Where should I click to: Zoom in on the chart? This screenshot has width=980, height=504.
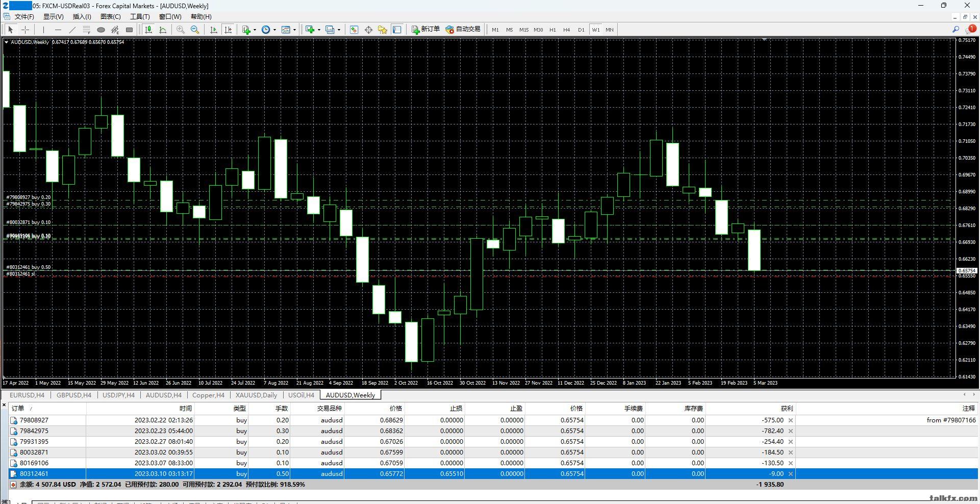point(181,30)
